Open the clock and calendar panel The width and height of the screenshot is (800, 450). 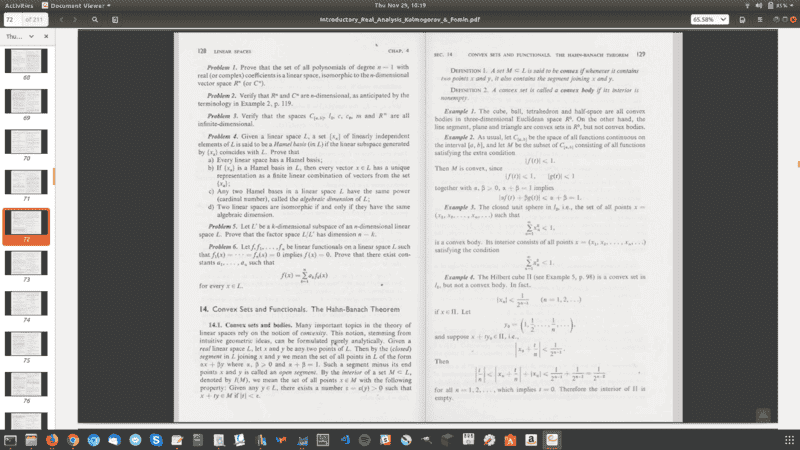(398, 5)
